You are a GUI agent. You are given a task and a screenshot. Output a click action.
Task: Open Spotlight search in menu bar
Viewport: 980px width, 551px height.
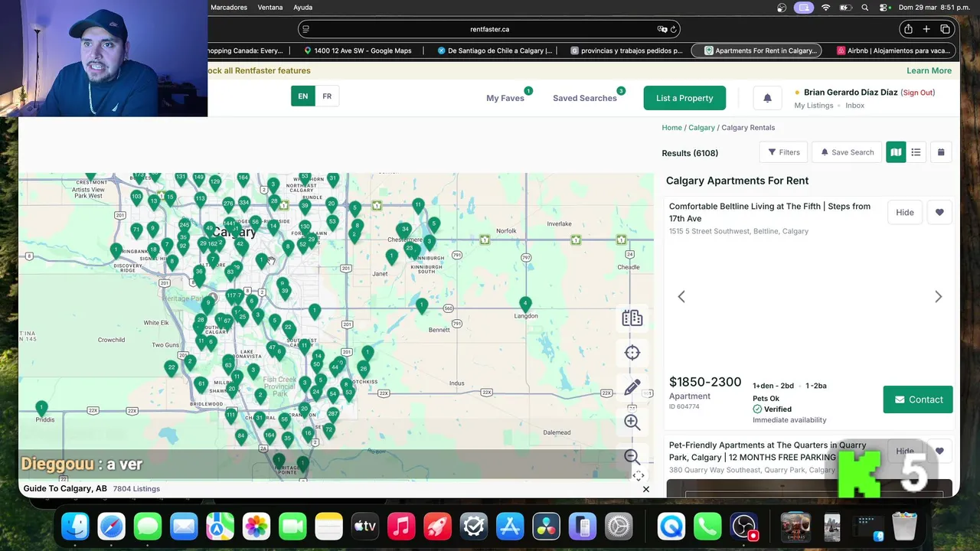pyautogui.click(x=865, y=8)
